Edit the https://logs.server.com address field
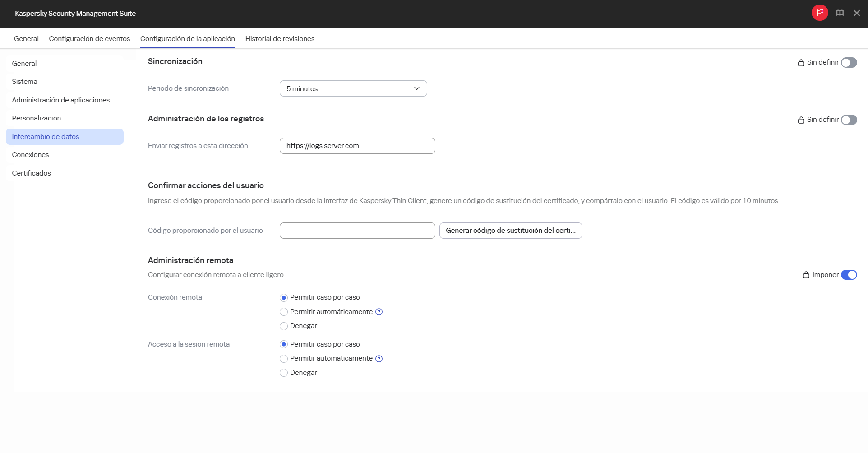Screen dimensions: 868x453 [357, 145]
